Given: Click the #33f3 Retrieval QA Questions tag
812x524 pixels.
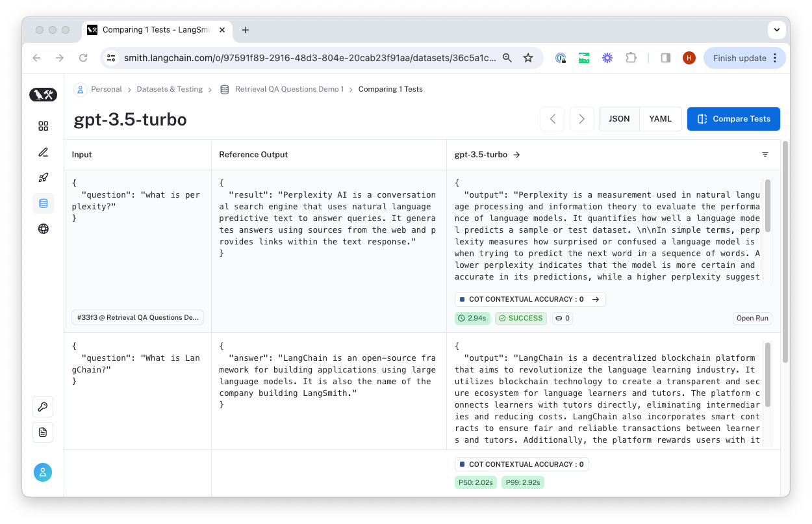Looking at the screenshot, I should click(138, 317).
